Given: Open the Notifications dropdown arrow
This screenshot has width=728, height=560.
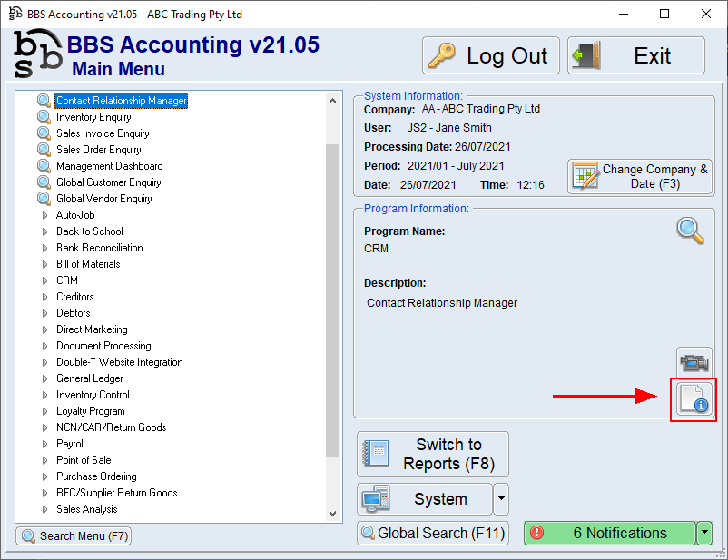Looking at the screenshot, I should tap(704, 534).
